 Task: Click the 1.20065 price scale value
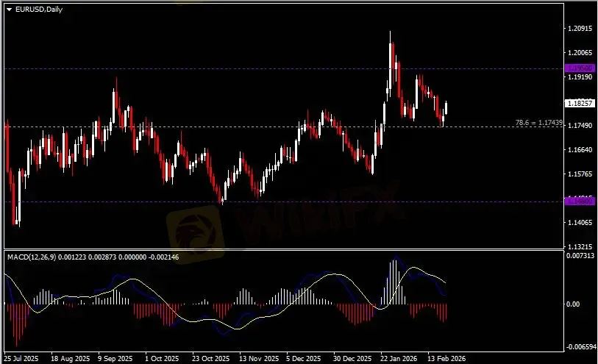coord(580,53)
